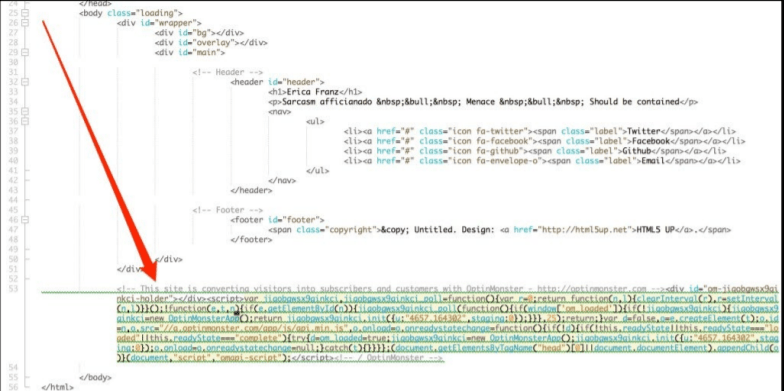The height and width of the screenshot is (391, 784).
Task: Click the Github label on line 39
Action: coord(636,151)
